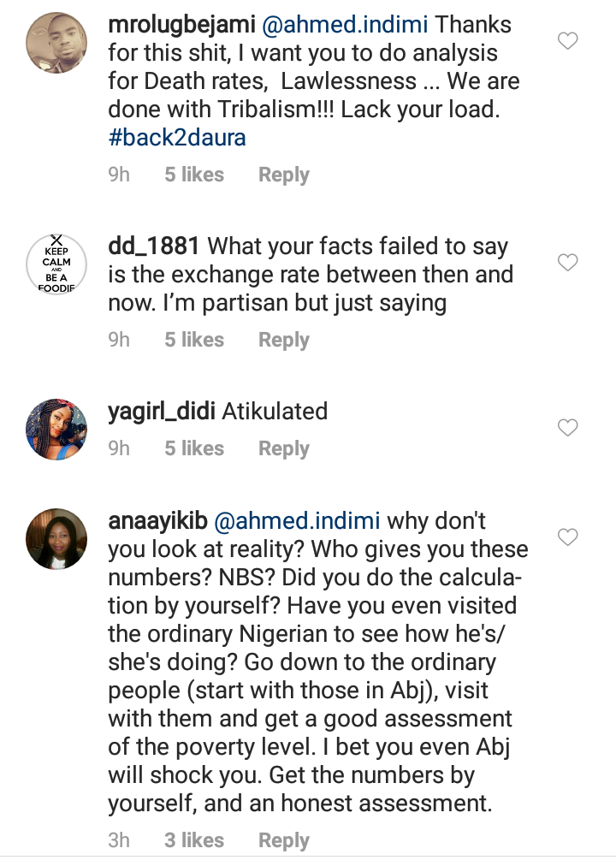View 3 likes on anaayikib's comment
The image size is (616, 866).
(x=194, y=840)
